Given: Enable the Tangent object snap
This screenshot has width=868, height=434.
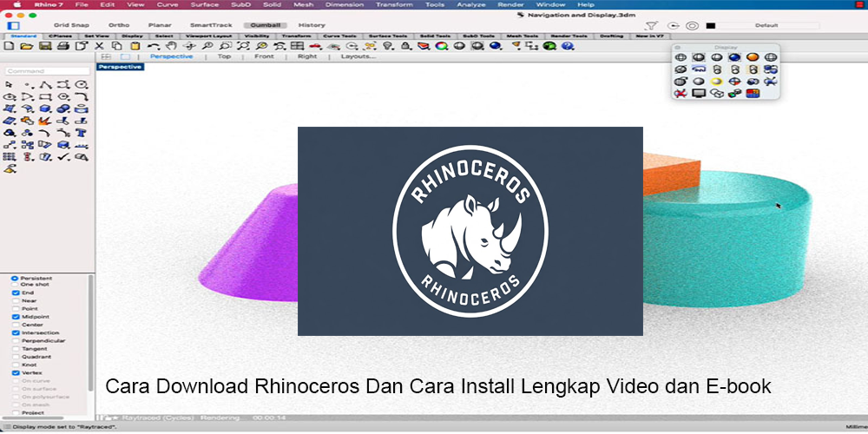Looking at the screenshot, I should [x=16, y=349].
